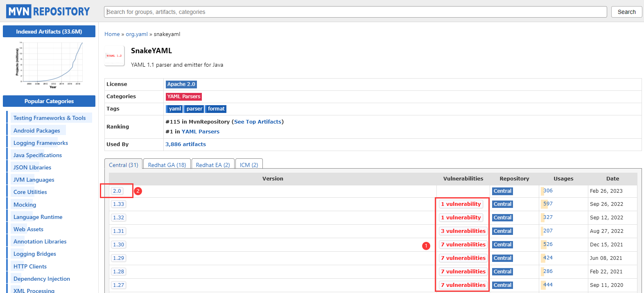Open the Java Specifications category
Viewport: 644px width, 293px height.
tap(38, 155)
